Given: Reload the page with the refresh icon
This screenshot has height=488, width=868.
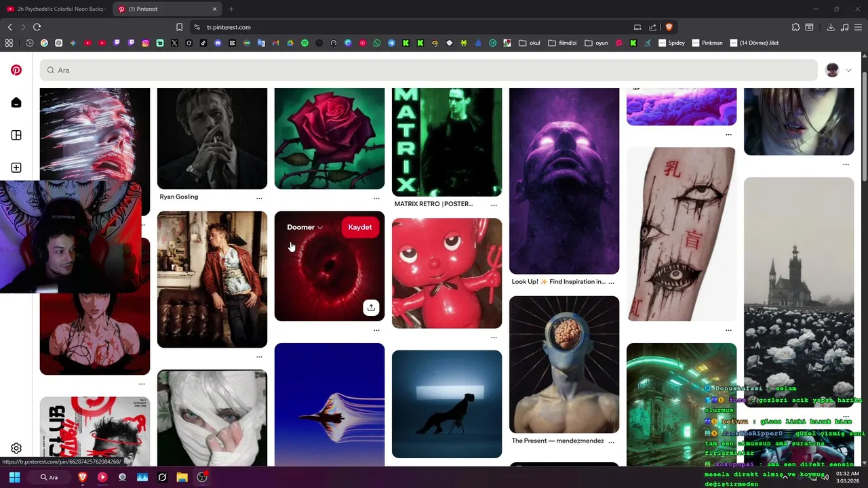Looking at the screenshot, I should pos(37,27).
